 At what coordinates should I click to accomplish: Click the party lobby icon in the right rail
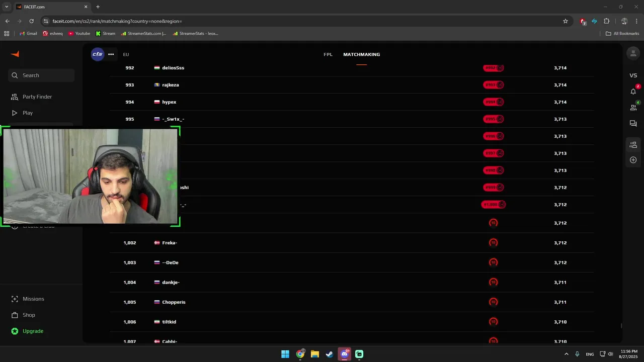(633, 145)
